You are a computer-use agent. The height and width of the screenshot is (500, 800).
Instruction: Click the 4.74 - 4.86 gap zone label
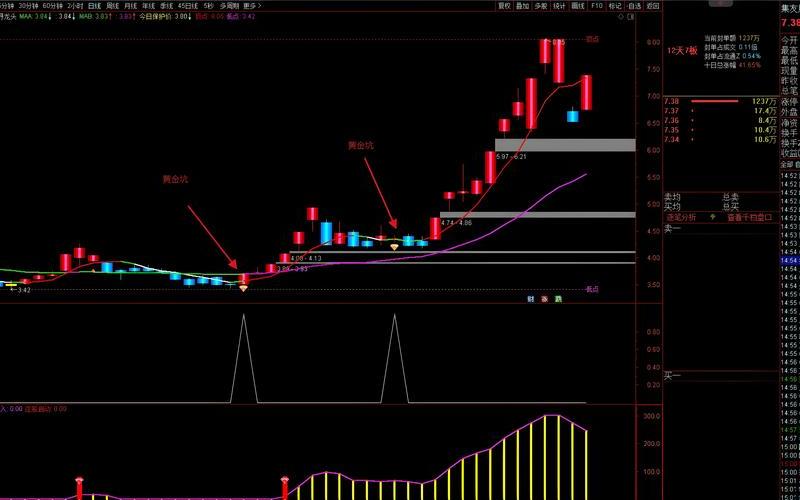pos(457,223)
